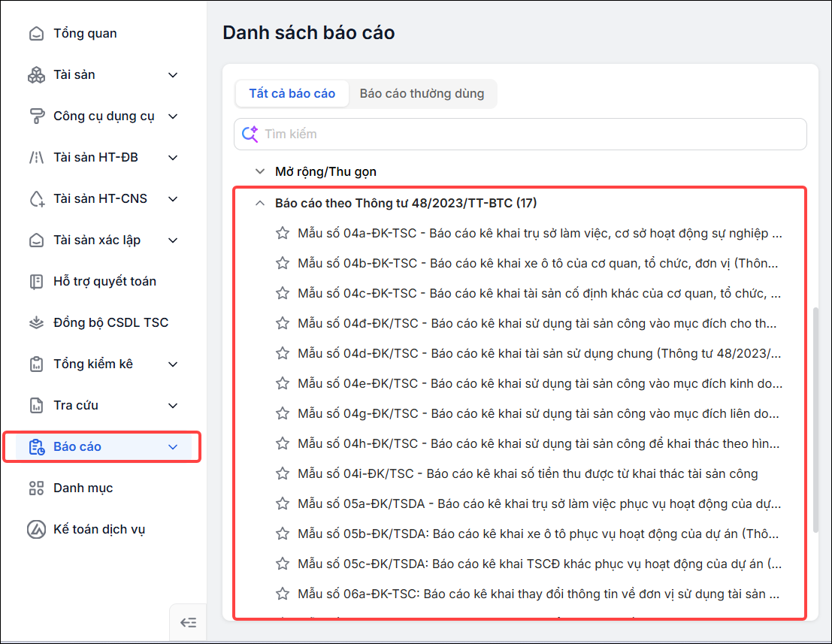Image resolution: width=832 pixels, height=644 pixels.
Task: Click the report list vertical scrollbar
Action: pyautogui.click(x=815, y=419)
